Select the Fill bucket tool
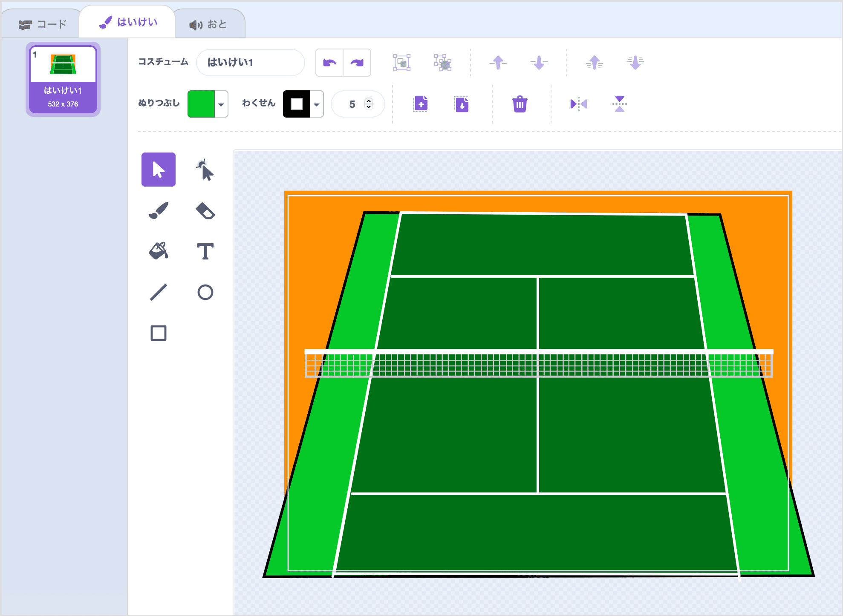Viewport: 843px width, 616px height. click(159, 251)
